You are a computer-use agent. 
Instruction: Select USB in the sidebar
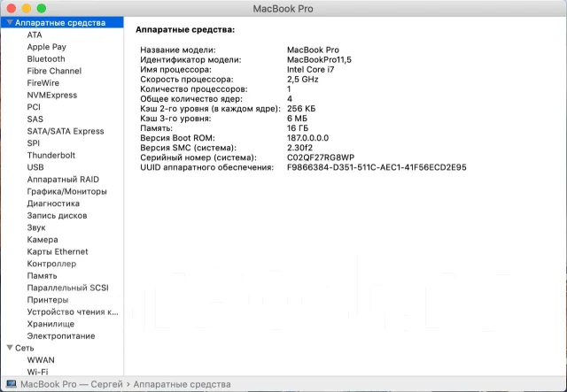tap(35, 167)
